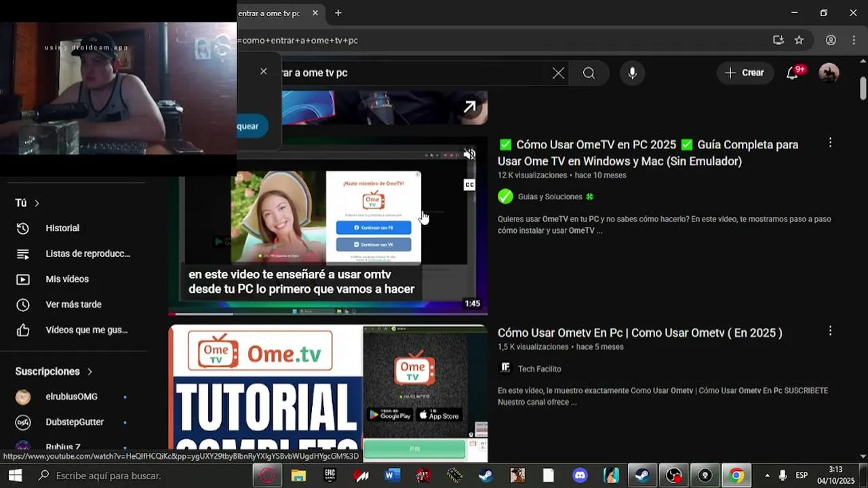Open Discord from the taskbar
This screenshot has height=488, width=868.
click(580, 476)
